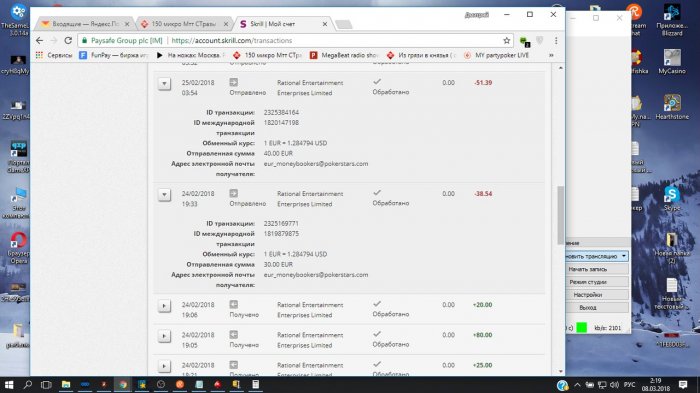Click the volume icon in the system tray
This screenshot has height=393, width=700.
point(614,385)
